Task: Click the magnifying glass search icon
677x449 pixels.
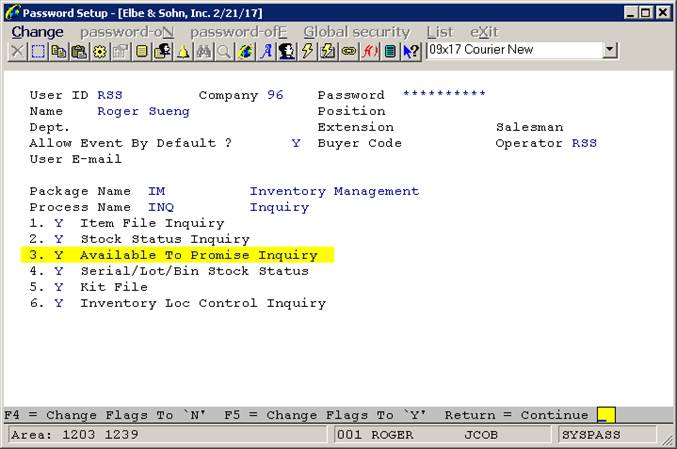Action: 225,52
